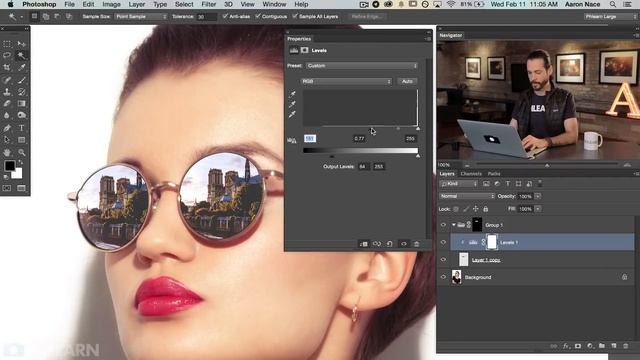Select the Clone Stamp tool
The width and height of the screenshot is (640, 360).
click(7, 92)
